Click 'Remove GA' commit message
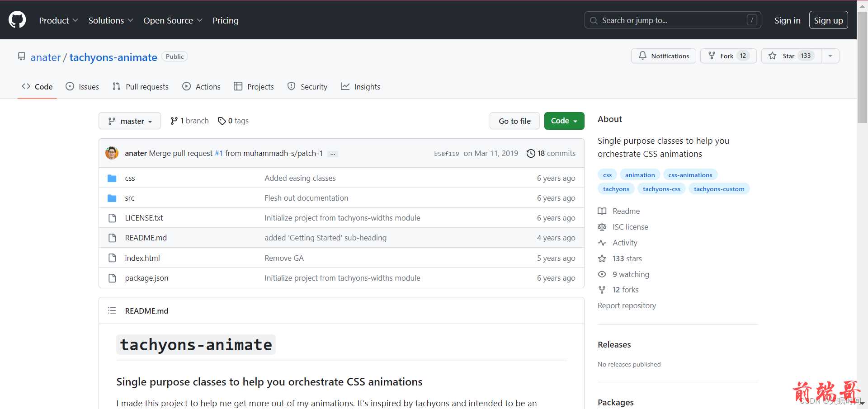The height and width of the screenshot is (409, 868). [x=284, y=258]
